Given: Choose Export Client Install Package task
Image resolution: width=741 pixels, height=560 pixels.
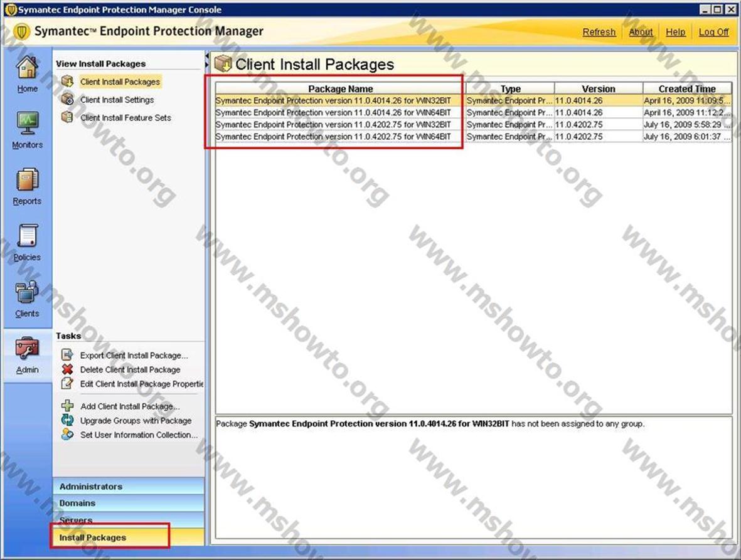Looking at the screenshot, I should click(134, 355).
